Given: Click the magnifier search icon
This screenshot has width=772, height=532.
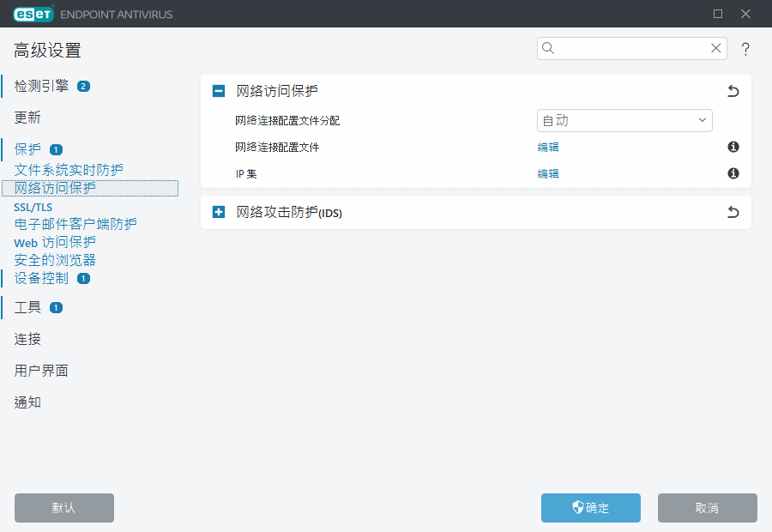Looking at the screenshot, I should point(549,49).
